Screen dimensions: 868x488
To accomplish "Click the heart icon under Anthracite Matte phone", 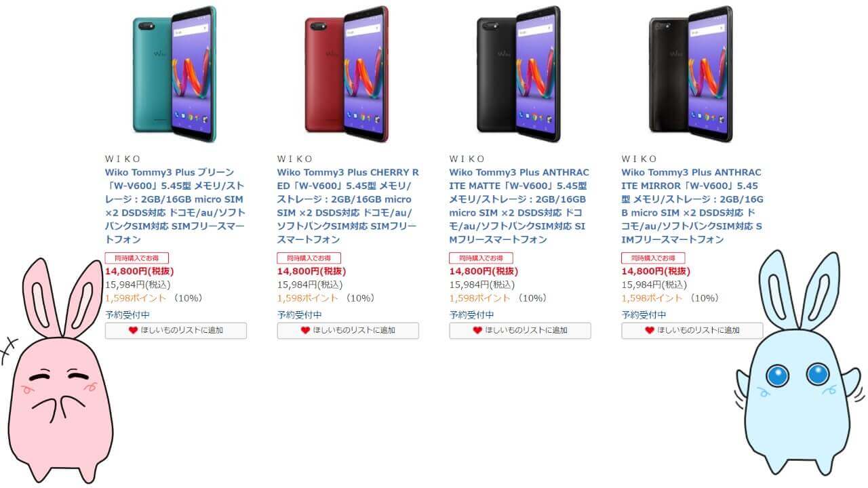I will (477, 331).
